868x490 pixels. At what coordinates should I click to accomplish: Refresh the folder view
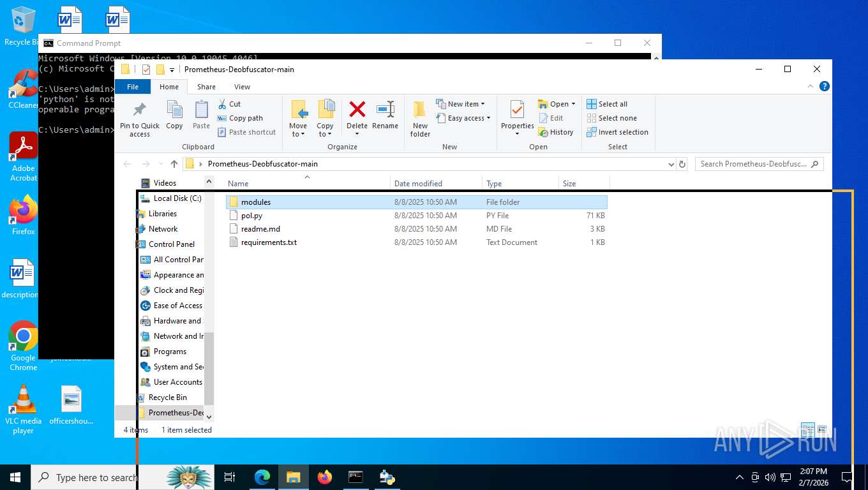pos(682,165)
